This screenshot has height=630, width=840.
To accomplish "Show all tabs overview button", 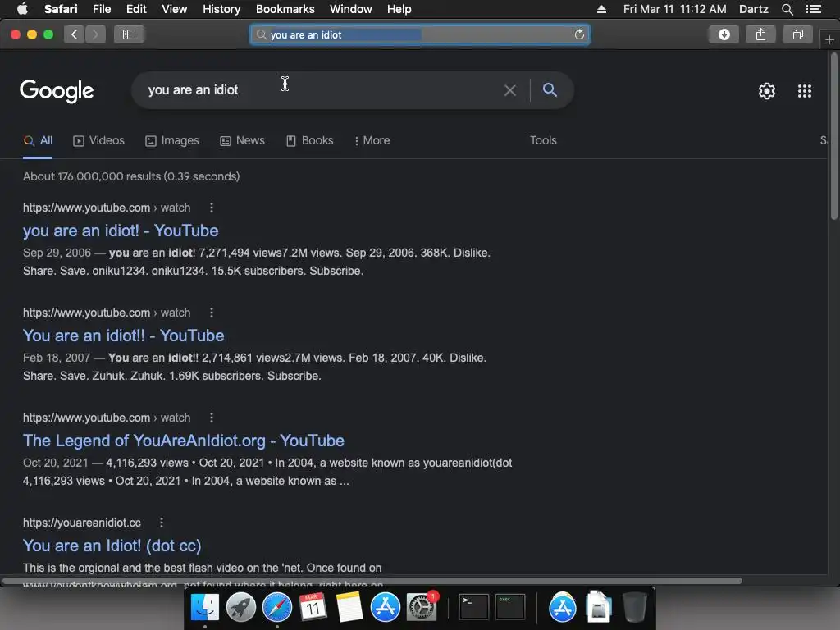I will pyautogui.click(x=797, y=34).
